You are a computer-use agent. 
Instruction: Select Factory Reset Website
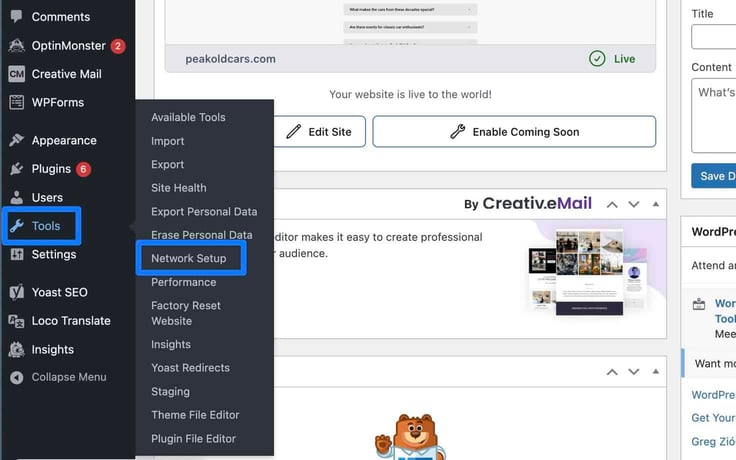[186, 313]
